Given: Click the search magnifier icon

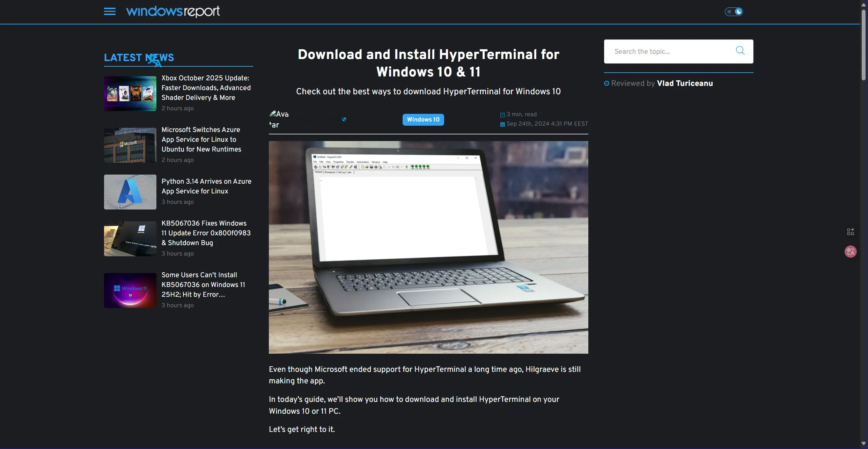Looking at the screenshot, I should coord(740,51).
